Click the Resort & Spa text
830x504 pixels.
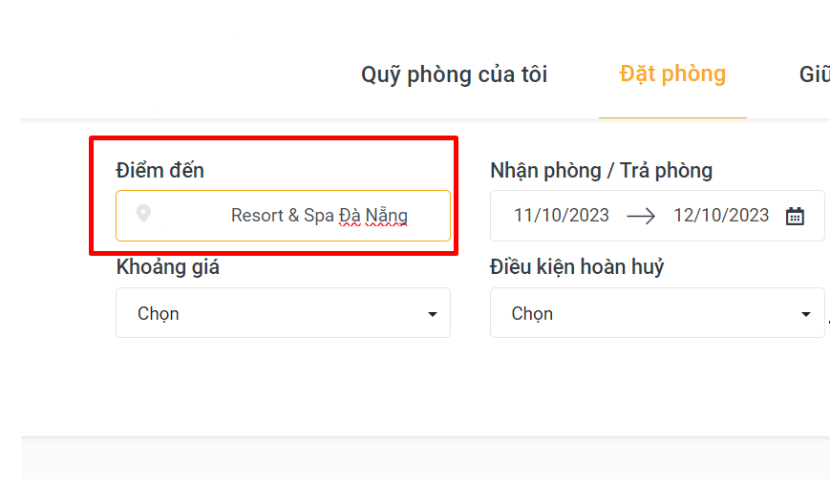283,216
